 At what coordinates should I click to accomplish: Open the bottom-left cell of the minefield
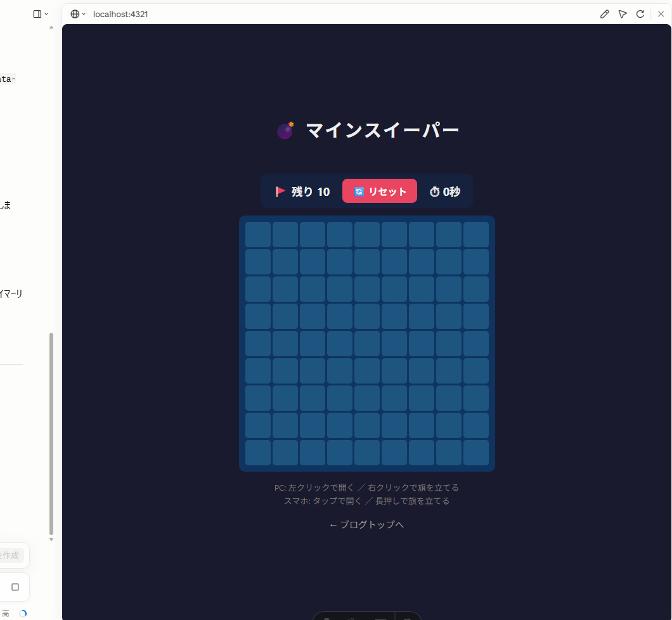coord(258,453)
